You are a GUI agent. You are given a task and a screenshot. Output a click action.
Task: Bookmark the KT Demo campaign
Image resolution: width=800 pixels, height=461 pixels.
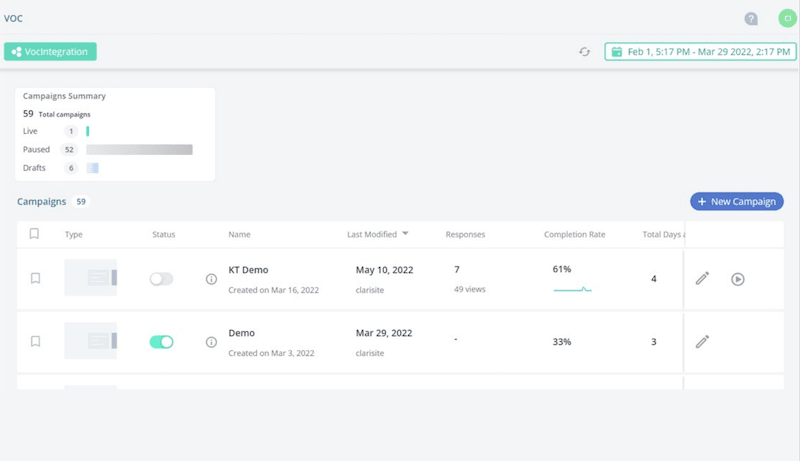click(x=35, y=279)
